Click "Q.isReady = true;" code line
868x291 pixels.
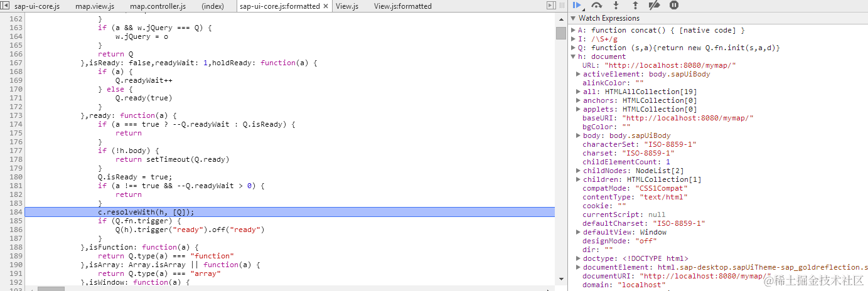coord(134,177)
